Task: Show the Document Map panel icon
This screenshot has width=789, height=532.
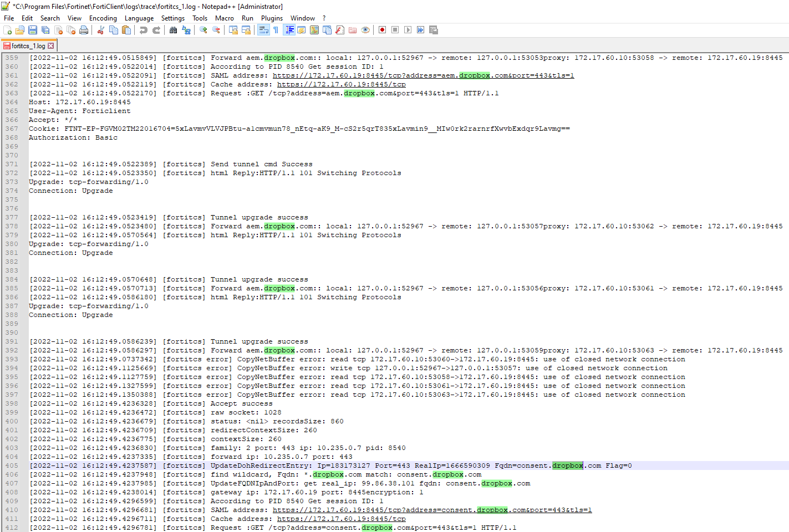Action: pyautogui.click(x=314, y=30)
